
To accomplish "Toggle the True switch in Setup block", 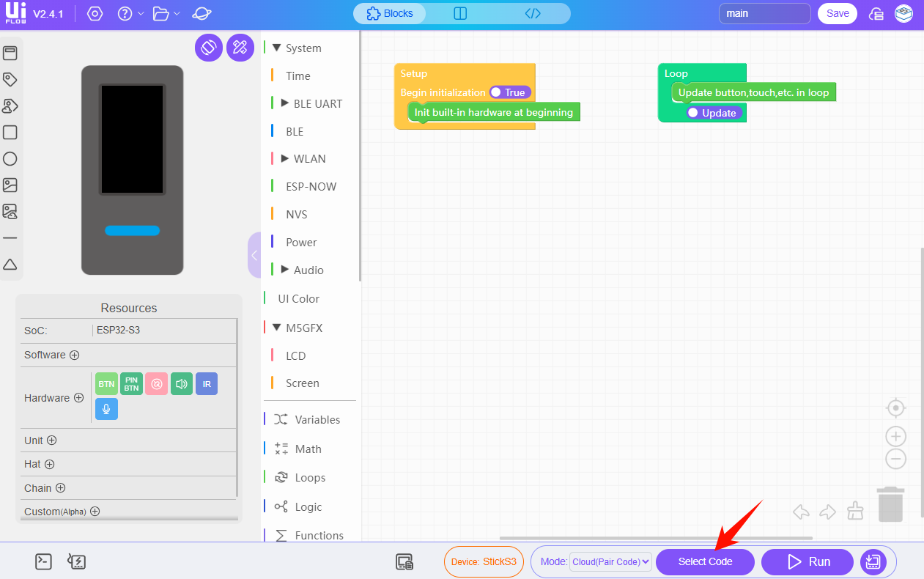I will pyautogui.click(x=510, y=92).
